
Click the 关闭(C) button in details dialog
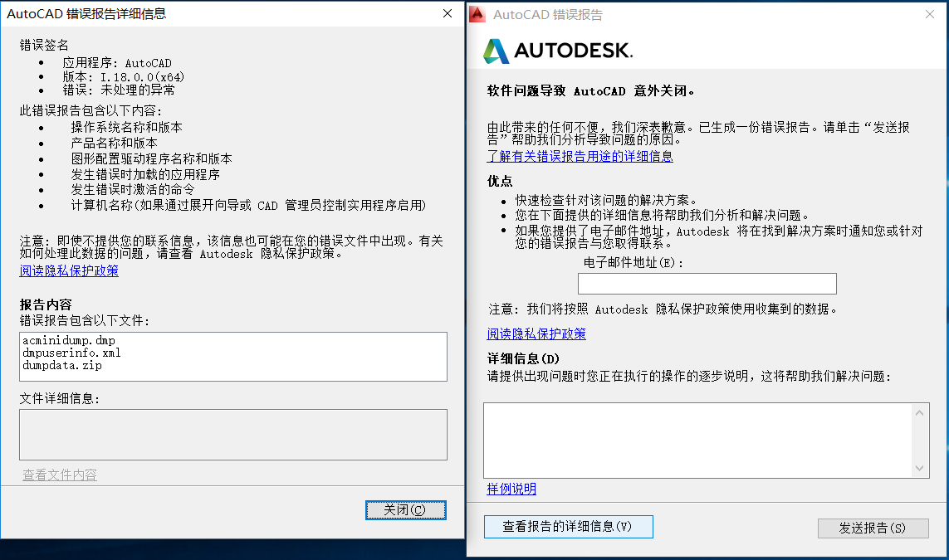click(x=405, y=509)
